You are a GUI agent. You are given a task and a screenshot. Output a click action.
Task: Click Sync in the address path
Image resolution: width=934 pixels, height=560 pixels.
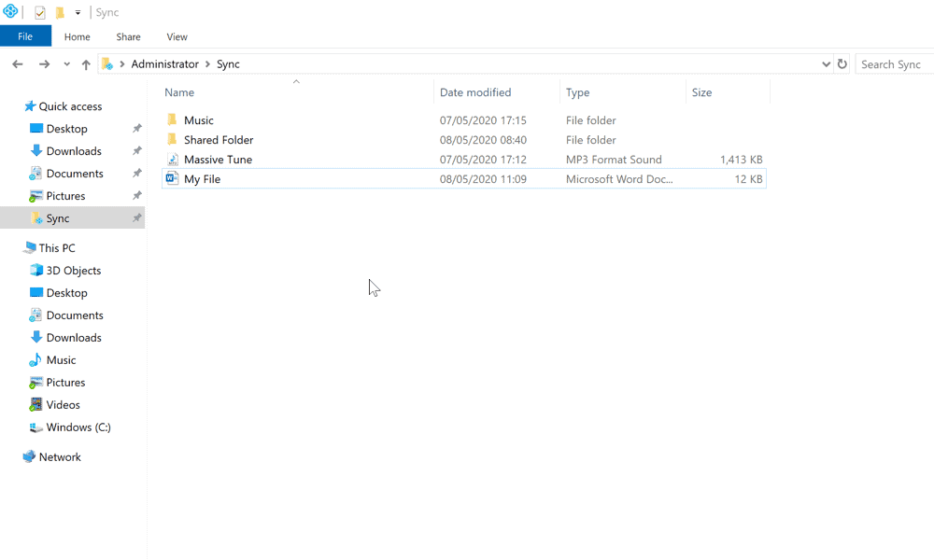tap(228, 64)
